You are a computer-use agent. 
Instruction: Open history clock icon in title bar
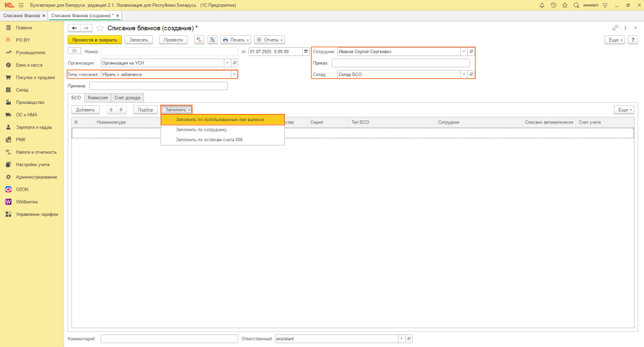coord(553,5)
